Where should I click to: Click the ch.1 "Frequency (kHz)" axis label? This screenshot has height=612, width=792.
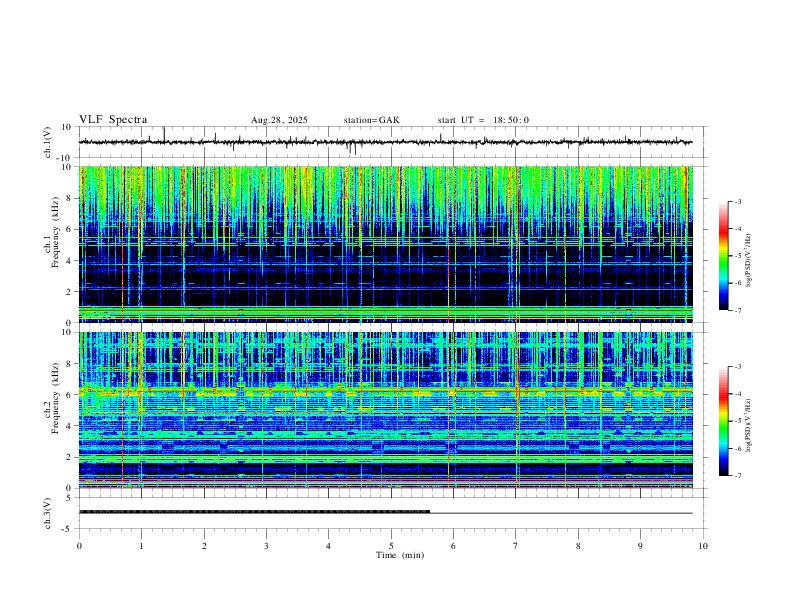pos(56,233)
